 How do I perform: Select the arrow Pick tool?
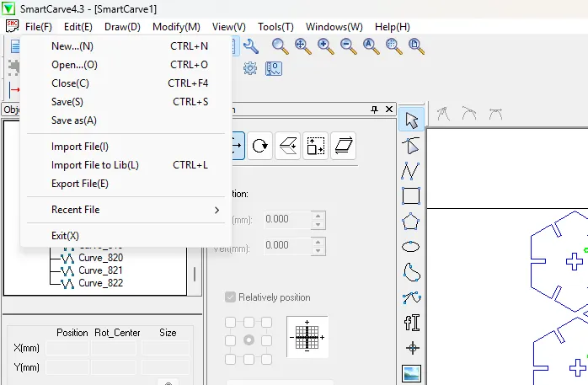click(411, 120)
